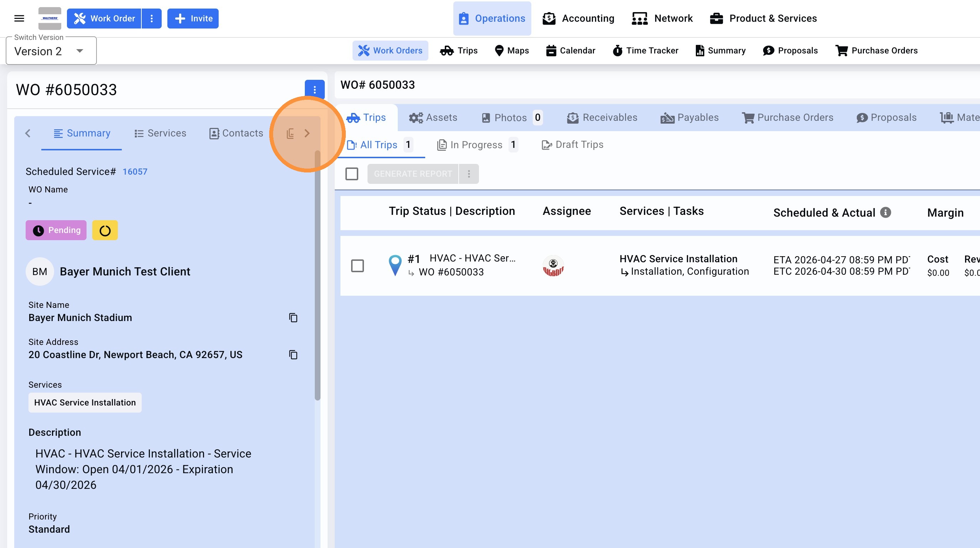
Task: Open Work Order button's more options
Action: click(151, 18)
